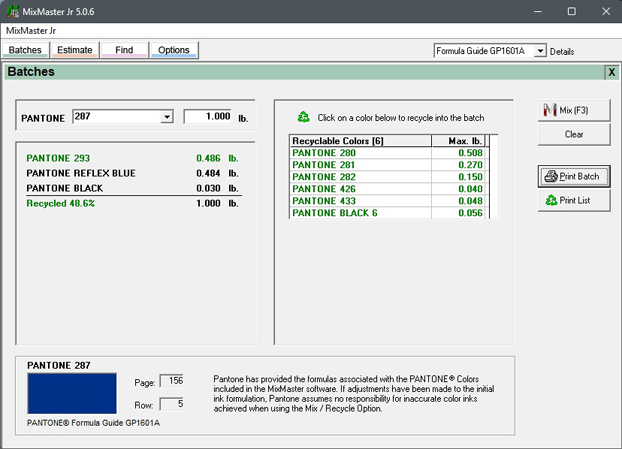The image size is (622, 449).
Task: Click the green recycle icon above color list
Action: pos(304,117)
